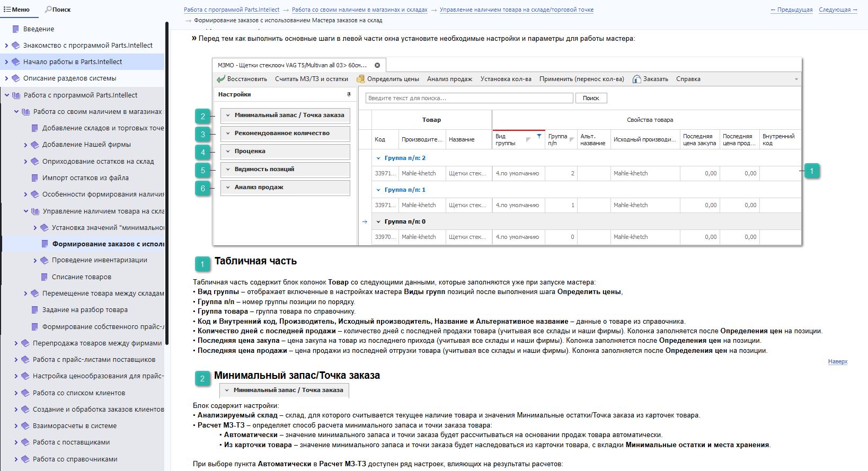868x471 pixels.
Task: Click numbered callout 1 beside the table
Action: coord(812,171)
